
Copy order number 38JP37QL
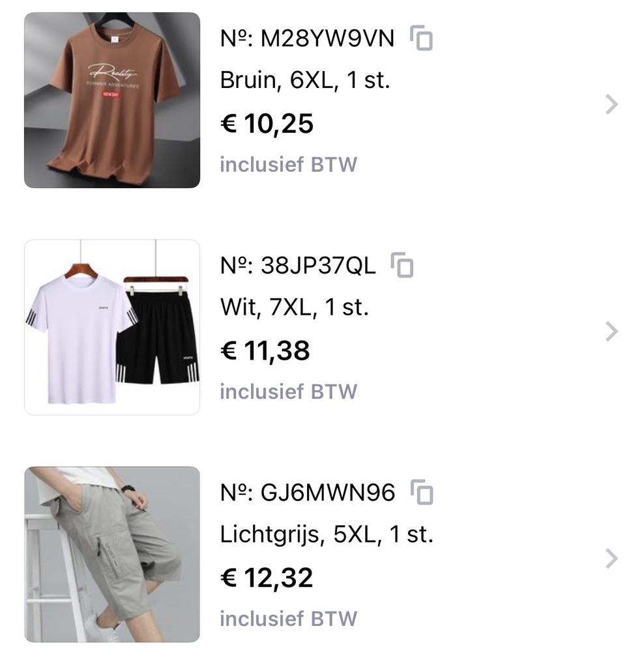[402, 265]
